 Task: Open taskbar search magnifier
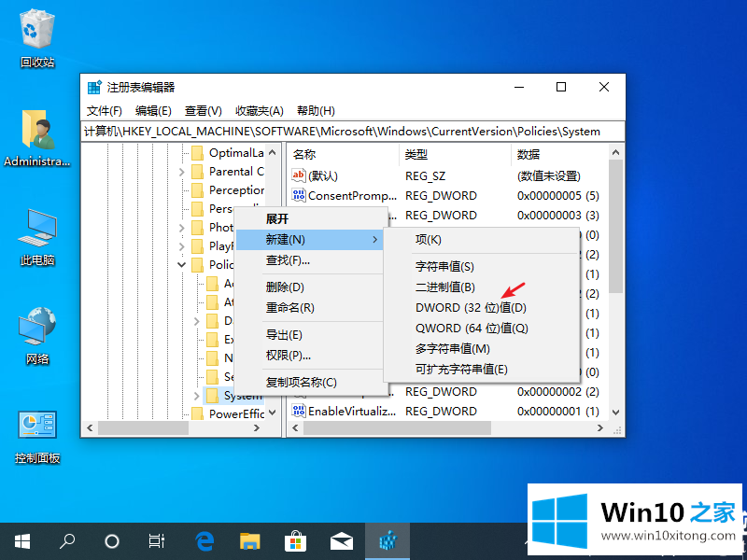click(67, 541)
